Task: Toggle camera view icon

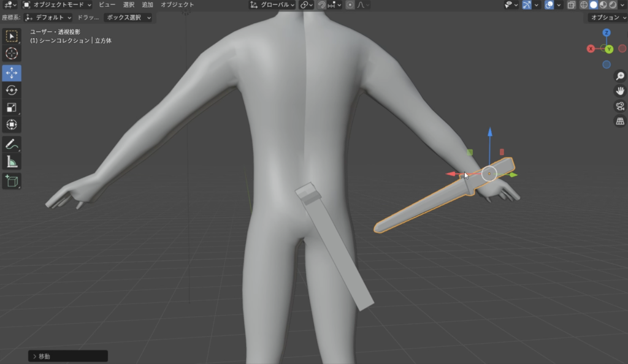Action: pos(620,107)
